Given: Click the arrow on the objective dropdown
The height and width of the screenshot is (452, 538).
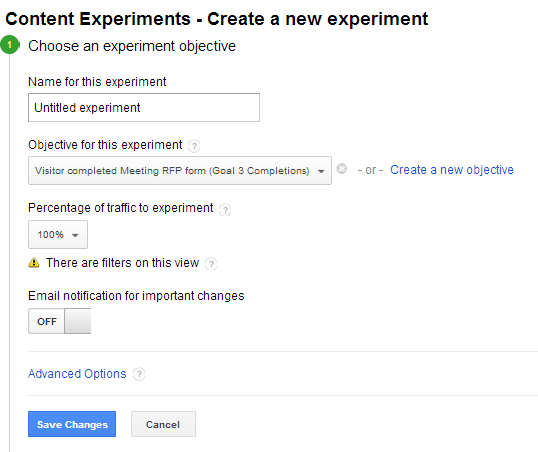Looking at the screenshot, I should [x=321, y=171].
